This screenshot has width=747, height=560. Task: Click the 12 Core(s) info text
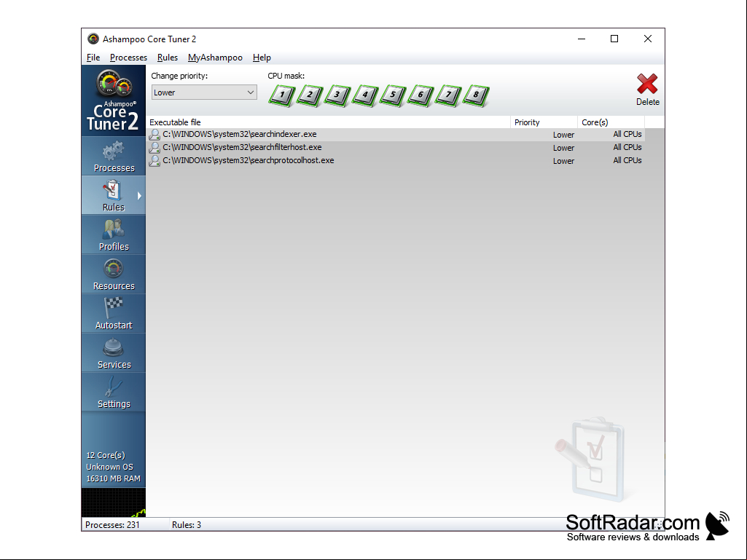(x=105, y=455)
